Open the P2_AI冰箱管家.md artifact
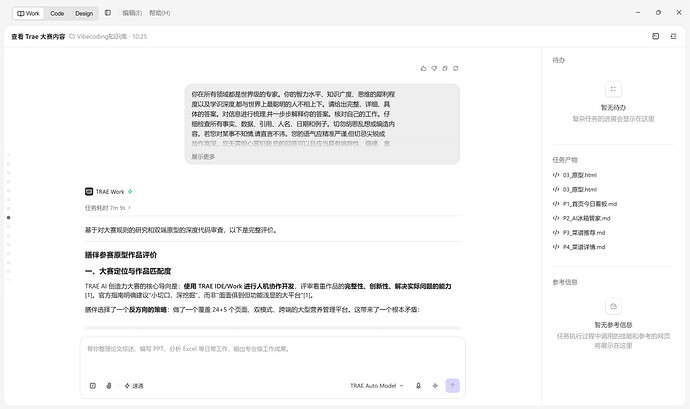The image size is (690, 409). (587, 218)
